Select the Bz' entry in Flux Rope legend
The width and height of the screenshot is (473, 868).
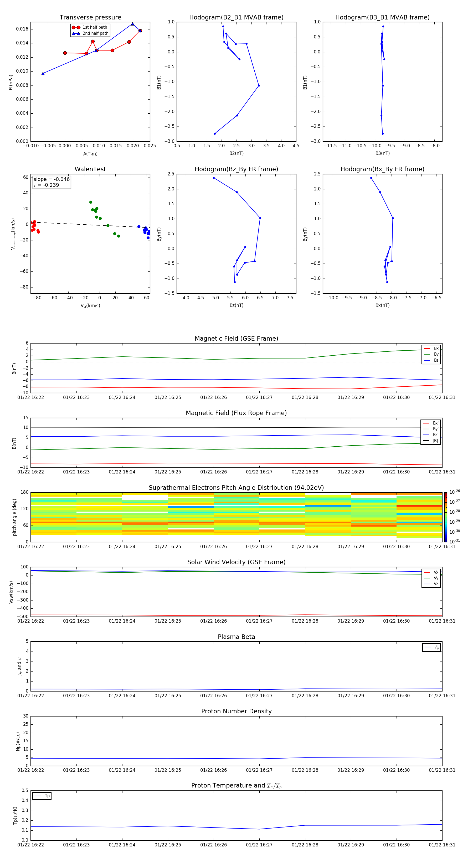(431, 435)
